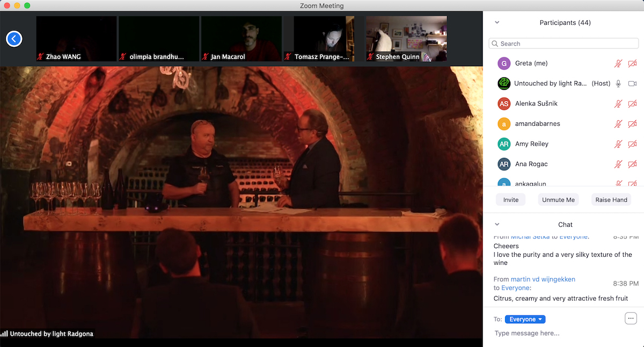Toggle Ana Rogac's video camera icon
Viewport: 644px width, 347px height.
pos(632,164)
